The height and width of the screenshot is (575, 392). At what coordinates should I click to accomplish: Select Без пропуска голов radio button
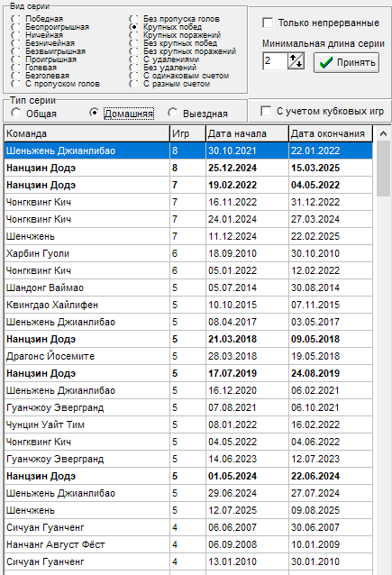[x=134, y=19]
